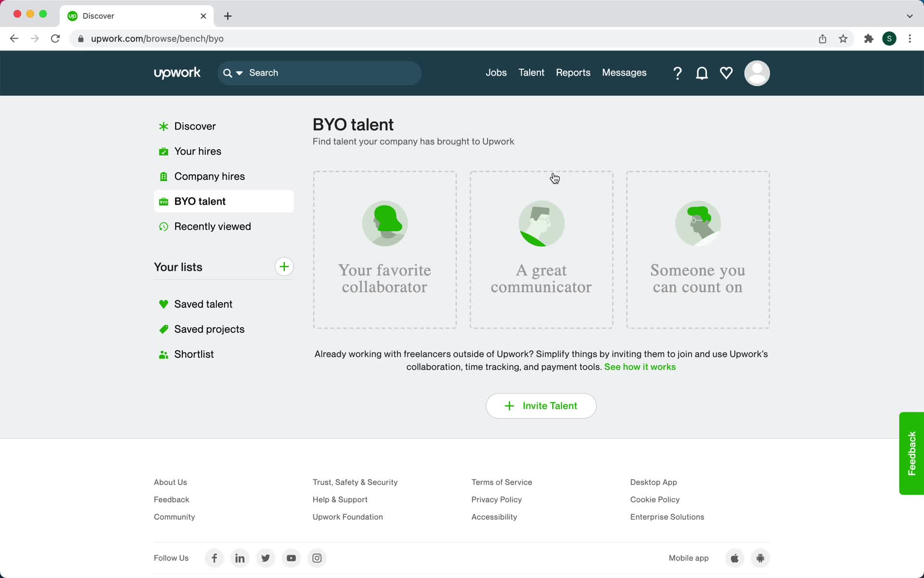Click the help question mark icon
Screen dimensions: 924x578
[677, 73]
